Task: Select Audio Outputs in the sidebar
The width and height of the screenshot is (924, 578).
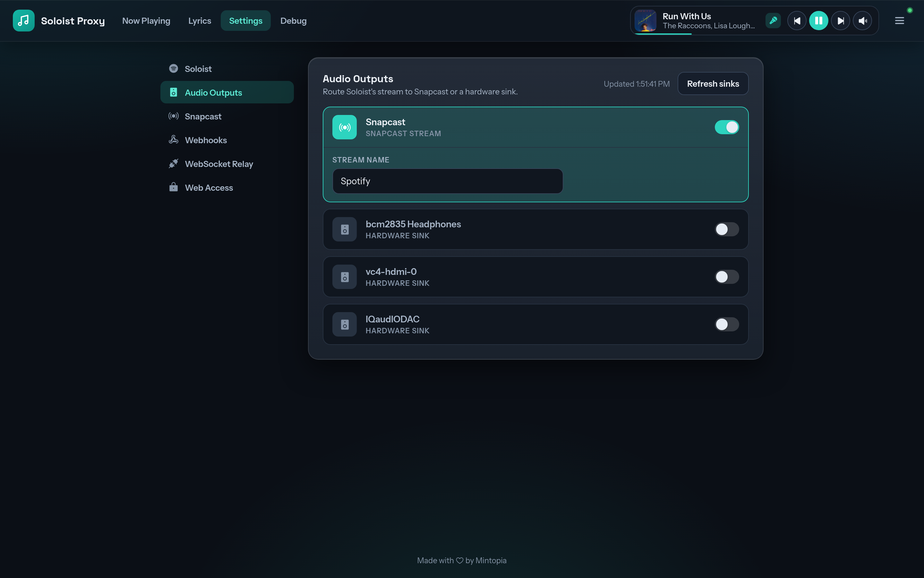Action: 227,92
